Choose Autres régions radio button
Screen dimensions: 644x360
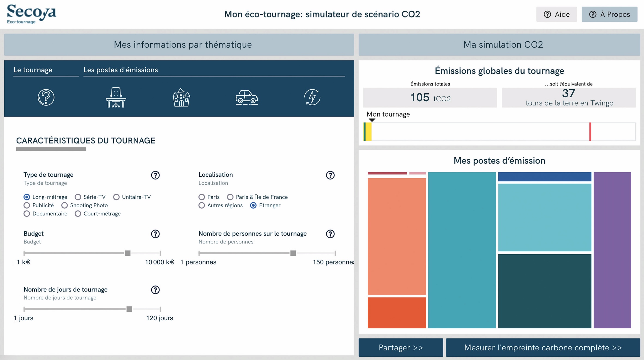tap(201, 205)
